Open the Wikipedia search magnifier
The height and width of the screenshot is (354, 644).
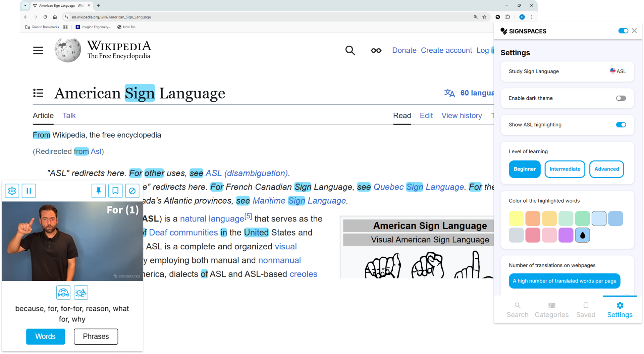click(x=350, y=50)
